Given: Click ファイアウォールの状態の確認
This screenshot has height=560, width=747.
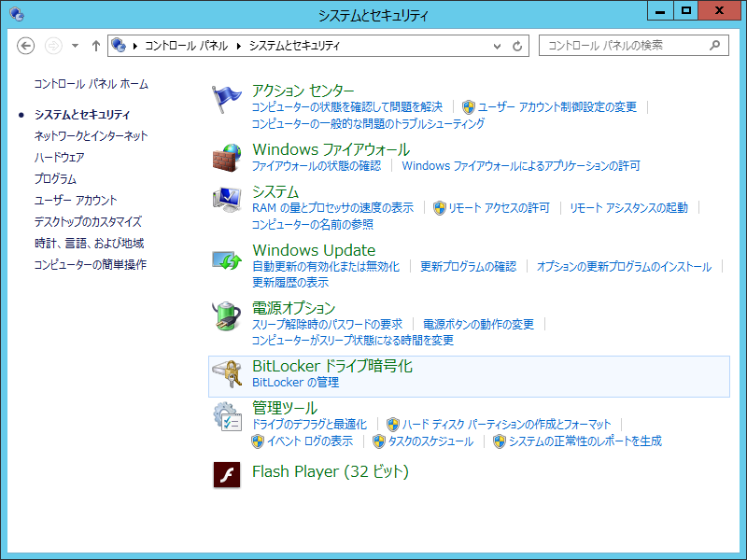Looking at the screenshot, I should [x=317, y=166].
